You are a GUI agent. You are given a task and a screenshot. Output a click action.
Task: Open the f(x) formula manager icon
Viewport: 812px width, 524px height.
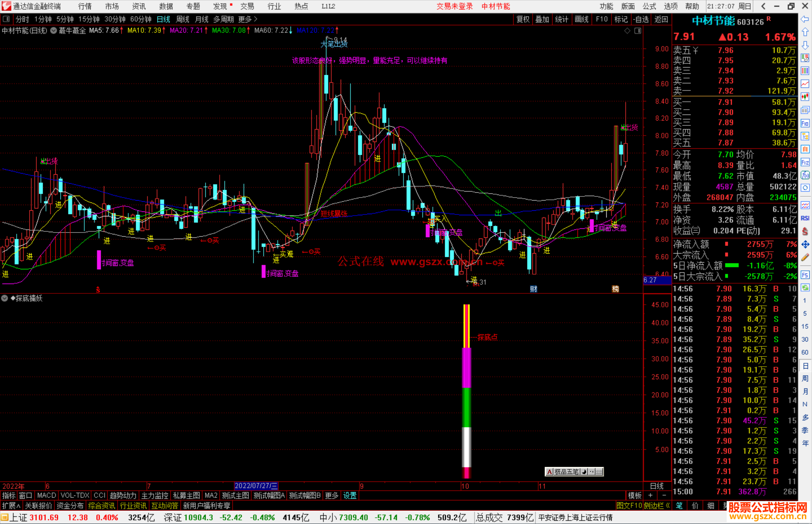tap(805, 175)
